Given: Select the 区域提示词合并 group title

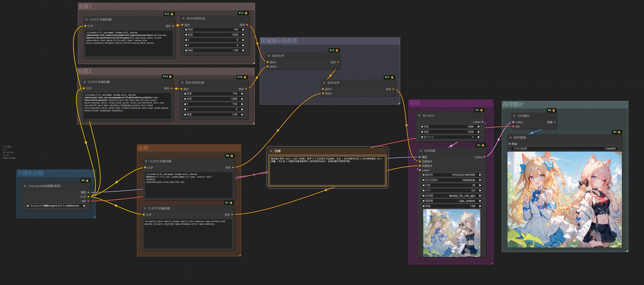Looking at the screenshot, I should pyautogui.click(x=279, y=41).
